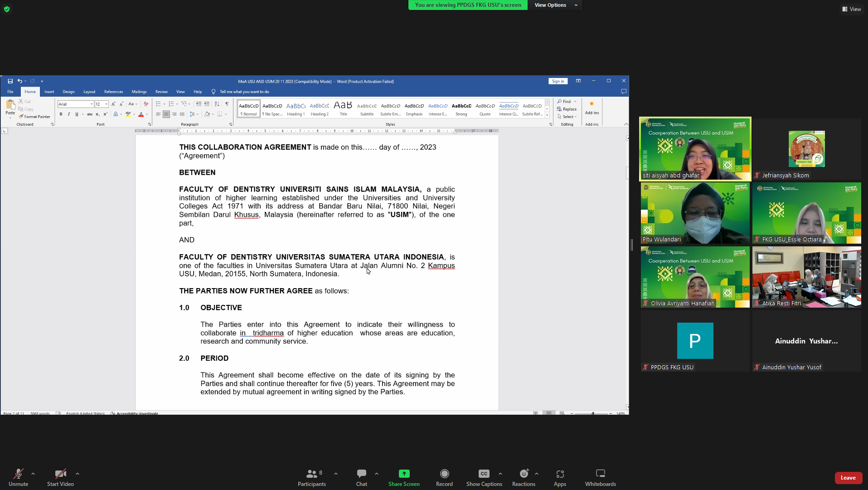
Task: Switch to the Review ribbon tab
Action: (161, 92)
